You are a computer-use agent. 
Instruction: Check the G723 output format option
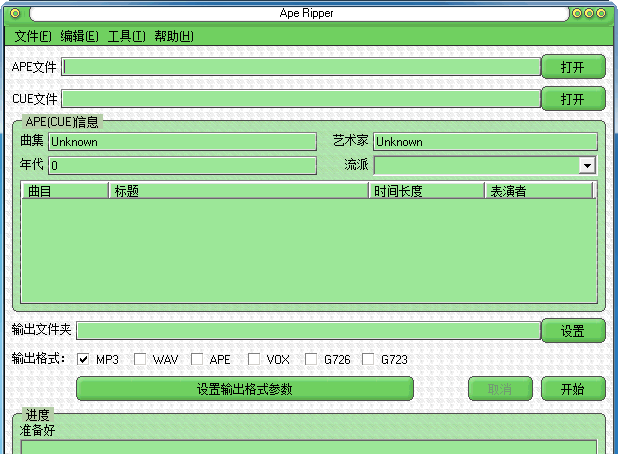[x=368, y=359]
